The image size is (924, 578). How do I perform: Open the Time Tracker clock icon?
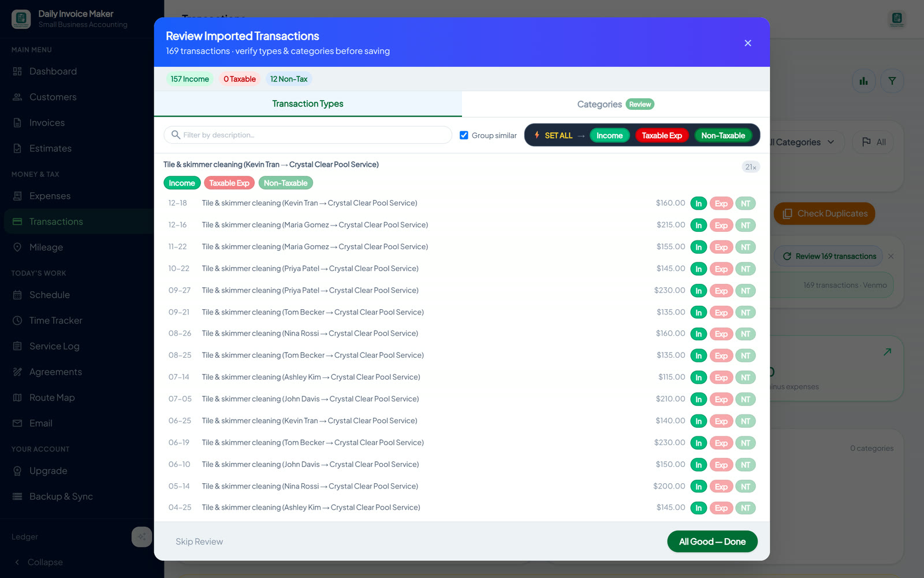click(x=17, y=320)
